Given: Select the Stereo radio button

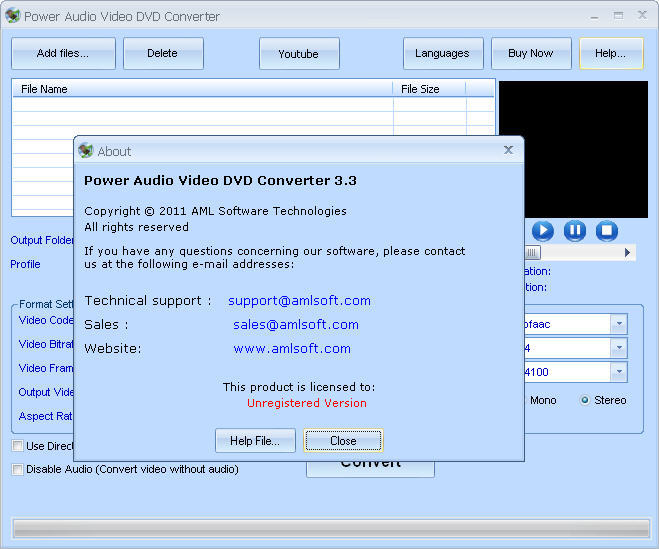Looking at the screenshot, I should [x=584, y=400].
